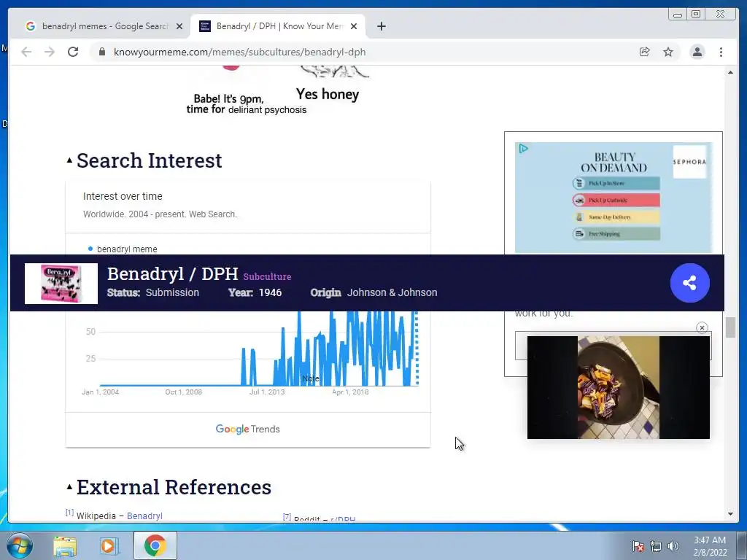Screen dimensions: 747x560
Task: Open the Google Trends logo link
Action: [248, 429]
